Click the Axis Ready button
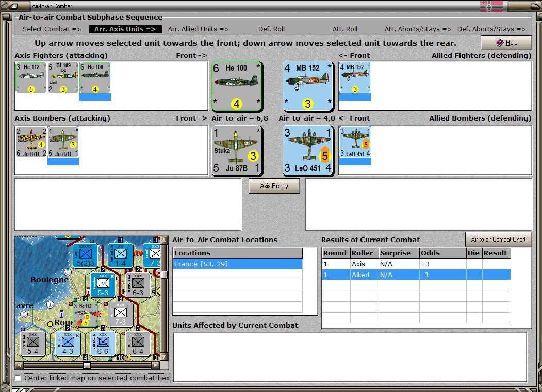Viewport: 542px width, 392px height. [x=274, y=186]
